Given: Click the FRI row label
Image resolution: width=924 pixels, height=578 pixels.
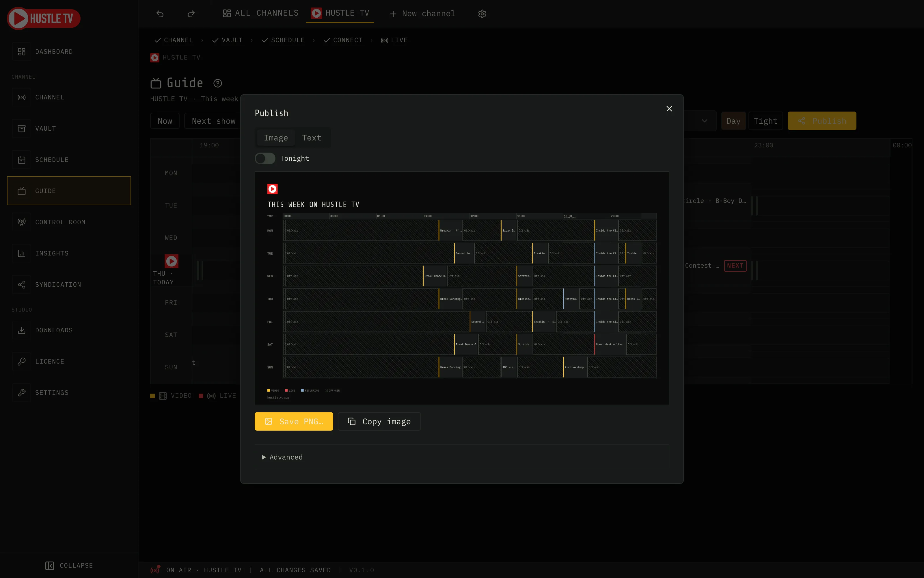Looking at the screenshot, I should pos(171,303).
